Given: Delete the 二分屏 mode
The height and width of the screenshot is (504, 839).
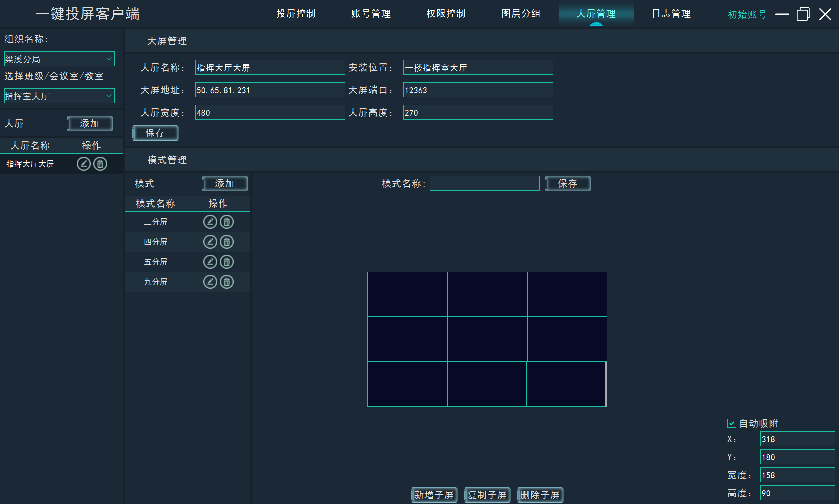Looking at the screenshot, I should click(227, 222).
